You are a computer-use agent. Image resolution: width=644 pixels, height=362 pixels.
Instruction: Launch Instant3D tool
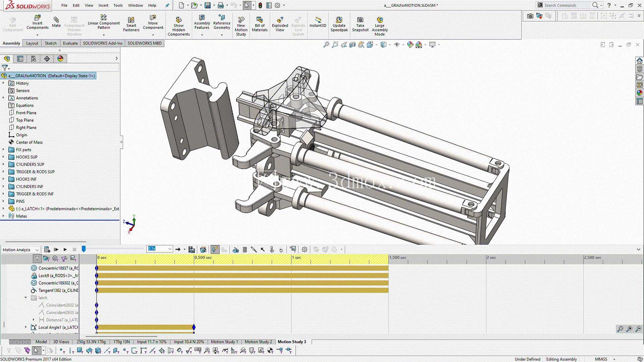318,22
